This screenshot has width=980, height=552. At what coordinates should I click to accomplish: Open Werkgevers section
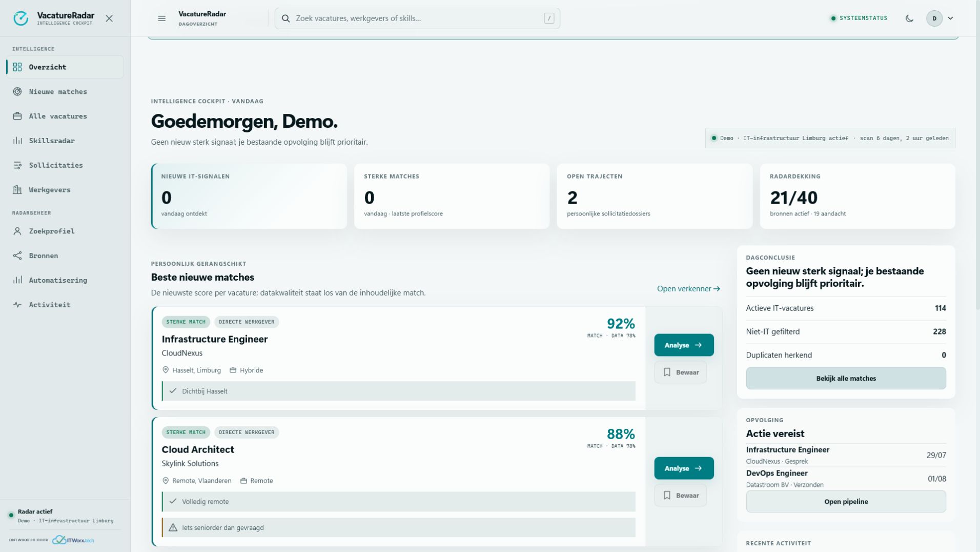tap(65, 190)
